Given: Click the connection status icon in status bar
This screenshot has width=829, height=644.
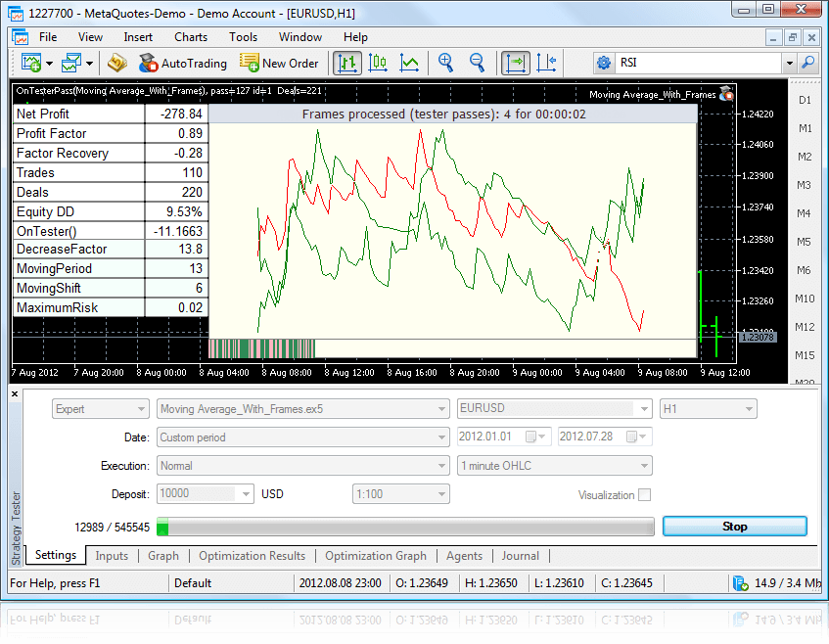Looking at the screenshot, I should click(x=740, y=583).
